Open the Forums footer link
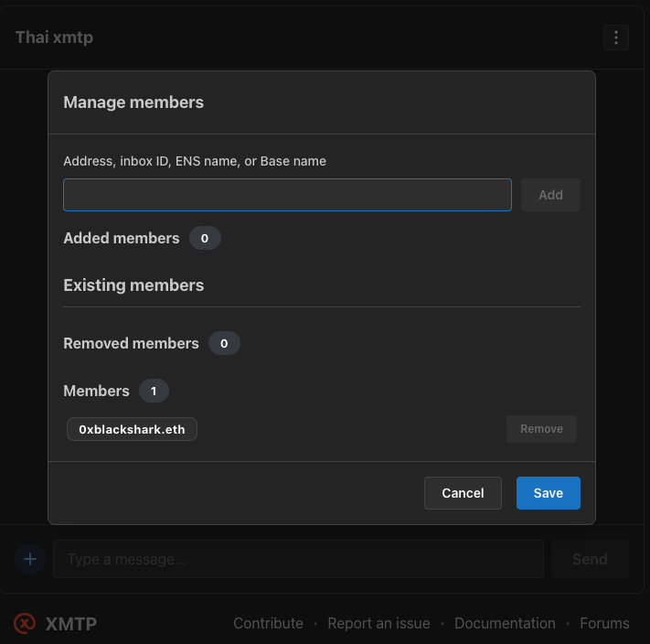 pos(604,623)
